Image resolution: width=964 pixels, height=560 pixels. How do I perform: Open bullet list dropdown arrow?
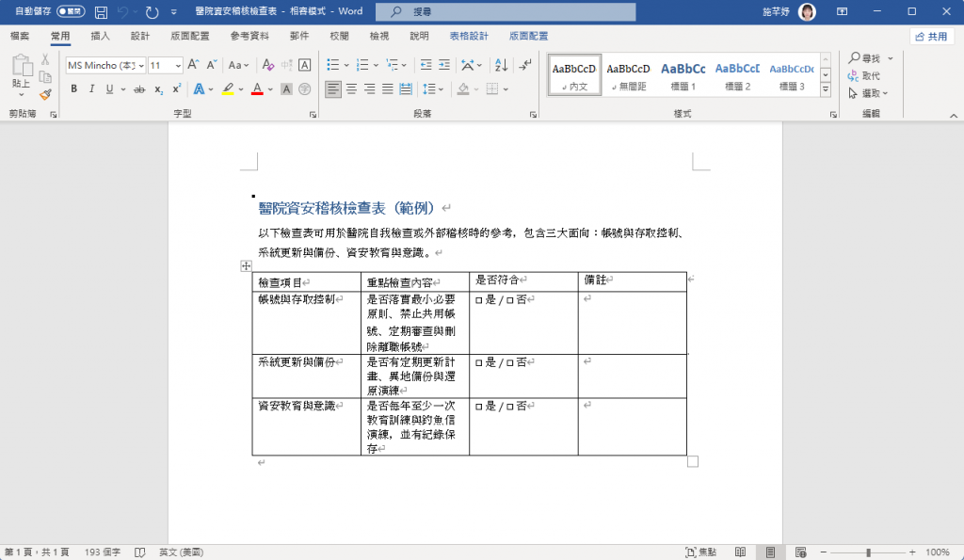point(346,65)
